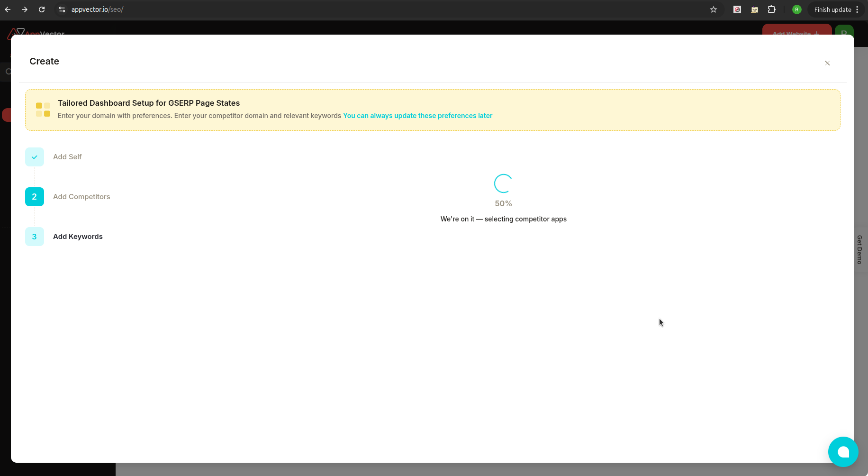This screenshot has height=476, width=868.
Task: Select step 2 Add Competitors
Action: [34, 196]
